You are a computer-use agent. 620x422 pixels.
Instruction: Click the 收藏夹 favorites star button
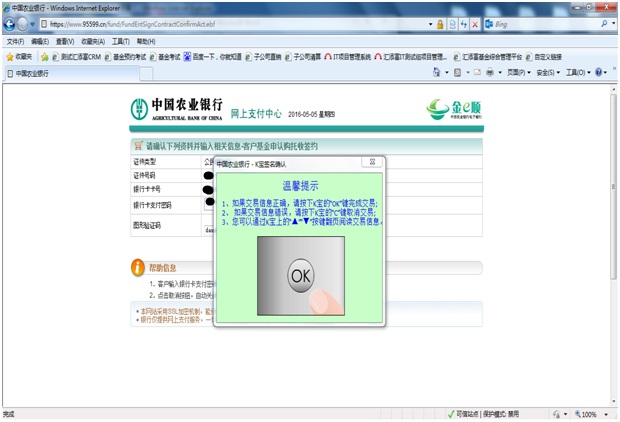[18, 57]
